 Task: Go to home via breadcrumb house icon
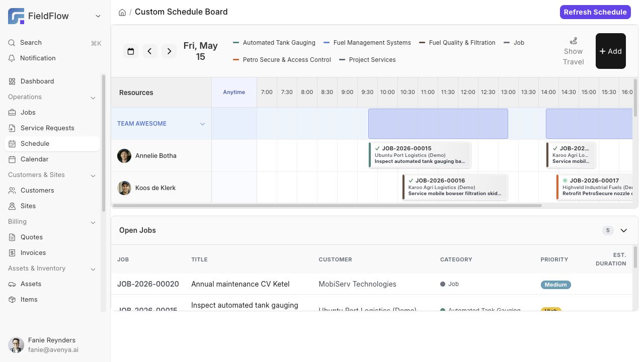click(x=122, y=12)
